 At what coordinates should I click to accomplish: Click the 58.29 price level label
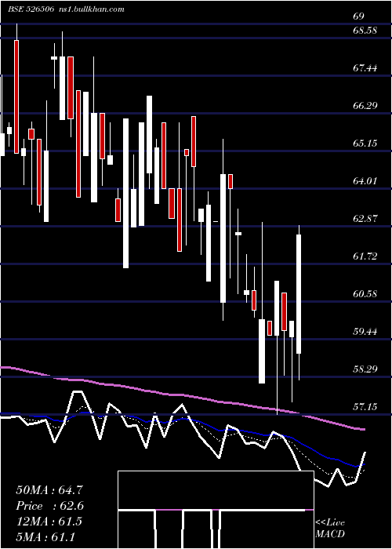point(365,369)
